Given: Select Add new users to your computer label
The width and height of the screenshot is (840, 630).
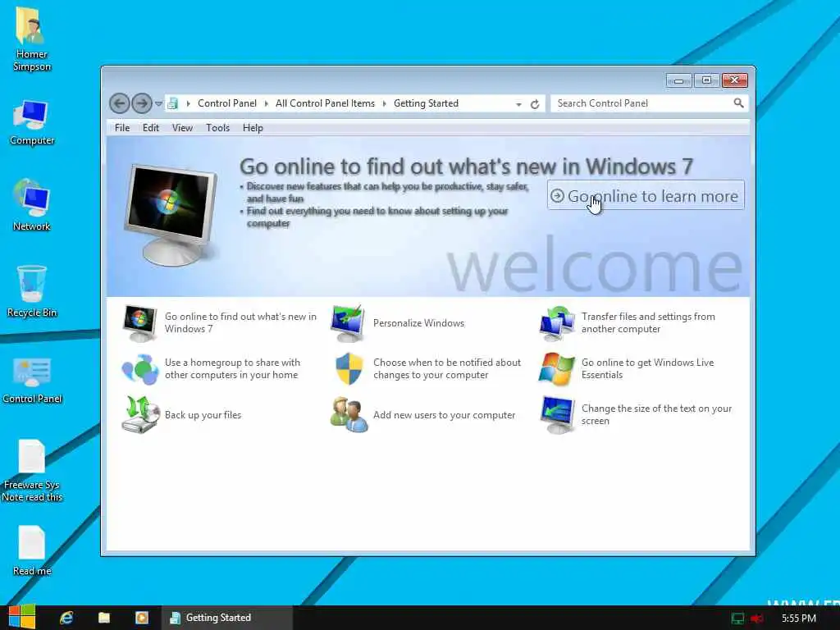Looking at the screenshot, I should pos(444,415).
